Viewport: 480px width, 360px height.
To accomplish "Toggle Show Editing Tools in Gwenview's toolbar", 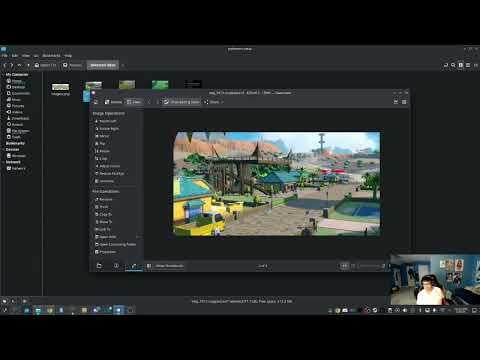I will coord(182,102).
